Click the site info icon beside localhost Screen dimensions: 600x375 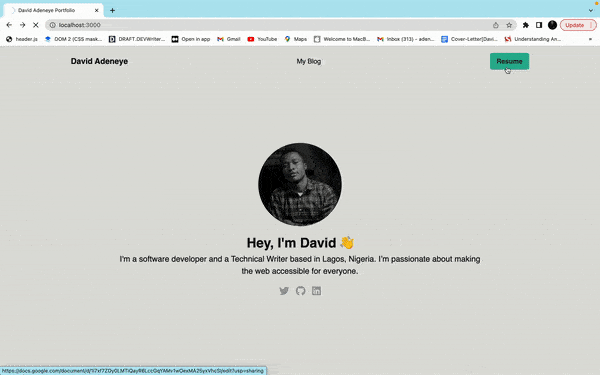[x=52, y=25]
